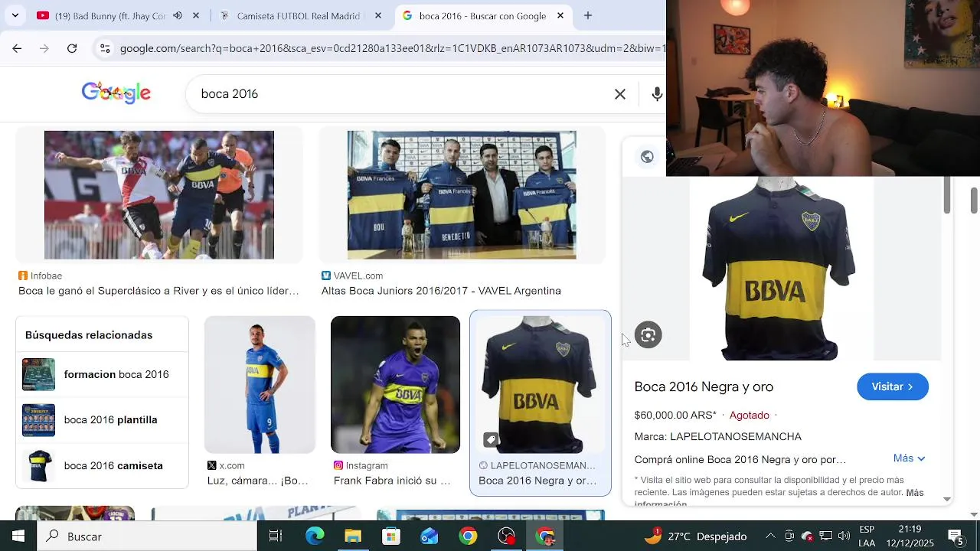Open the Instagram Frank Fabra purple kit image
This screenshot has width=980, height=551.
pyautogui.click(x=395, y=385)
